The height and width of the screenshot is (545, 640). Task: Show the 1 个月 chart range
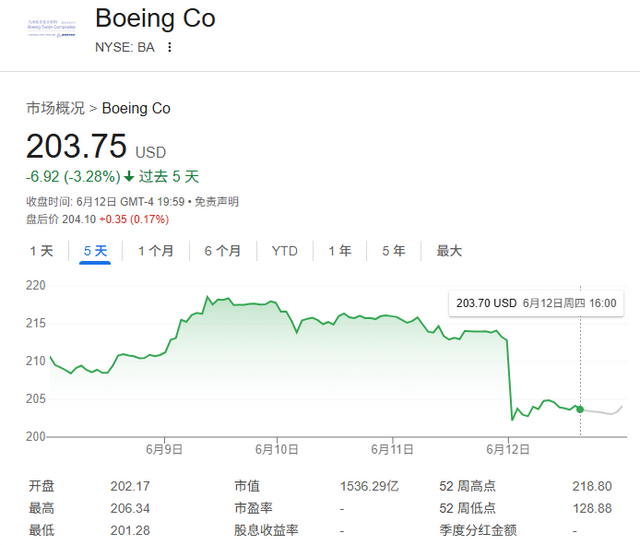tap(155, 251)
